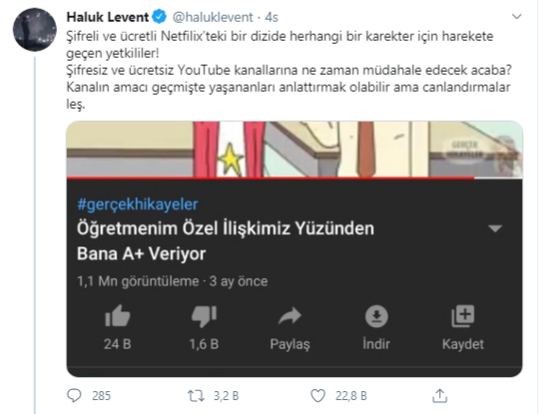Viewport: 539px width, 414px height.
Task: Click the İndir download icon
Action: 376,316
